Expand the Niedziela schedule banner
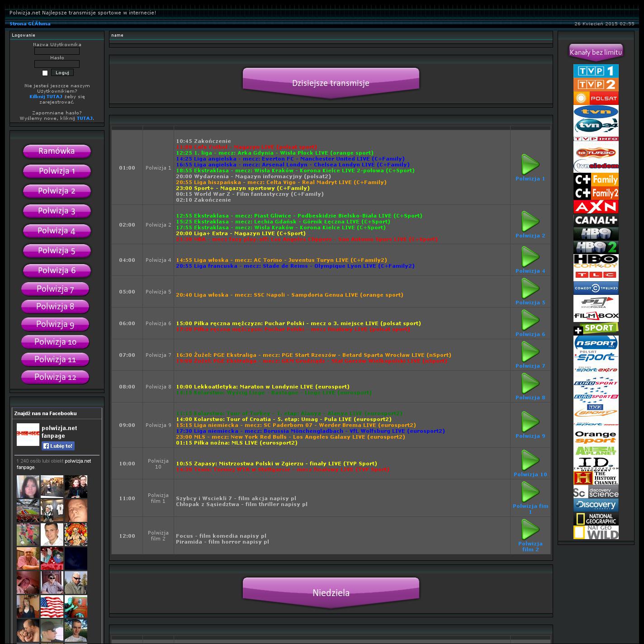The width and height of the screenshot is (644, 644). (331, 592)
